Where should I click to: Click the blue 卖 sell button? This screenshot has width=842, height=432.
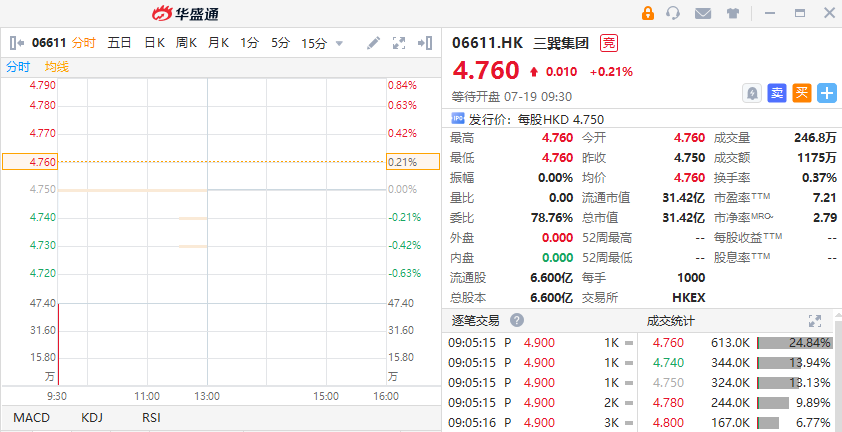[777, 93]
